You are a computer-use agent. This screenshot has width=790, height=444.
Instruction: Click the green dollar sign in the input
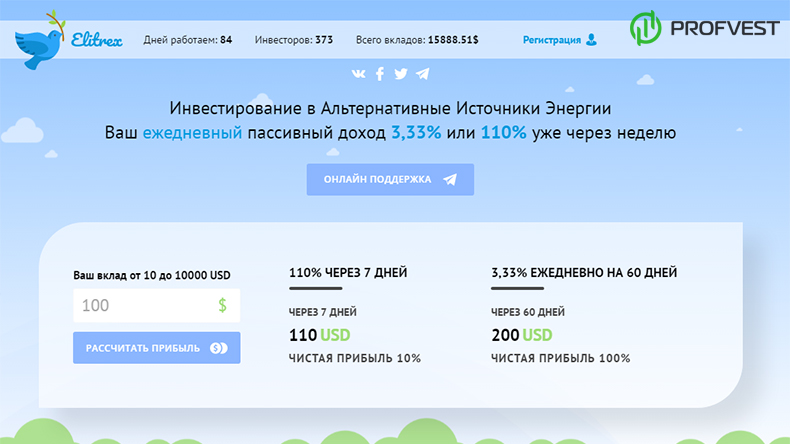(x=222, y=305)
